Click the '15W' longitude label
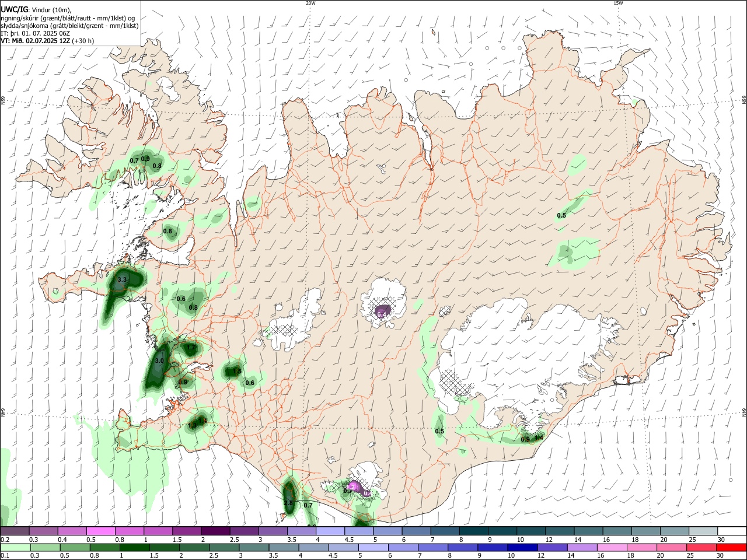 pos(618,3)
